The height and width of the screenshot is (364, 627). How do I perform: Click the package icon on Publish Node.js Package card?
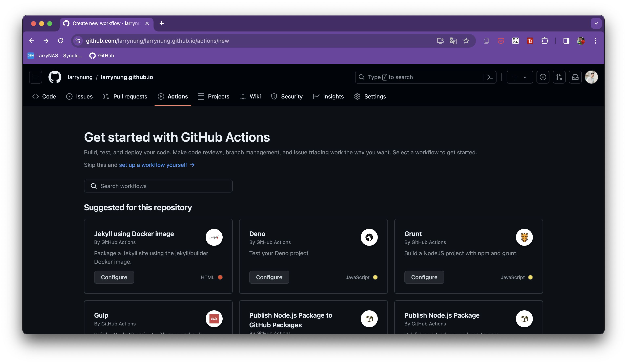tap(524, 319)
